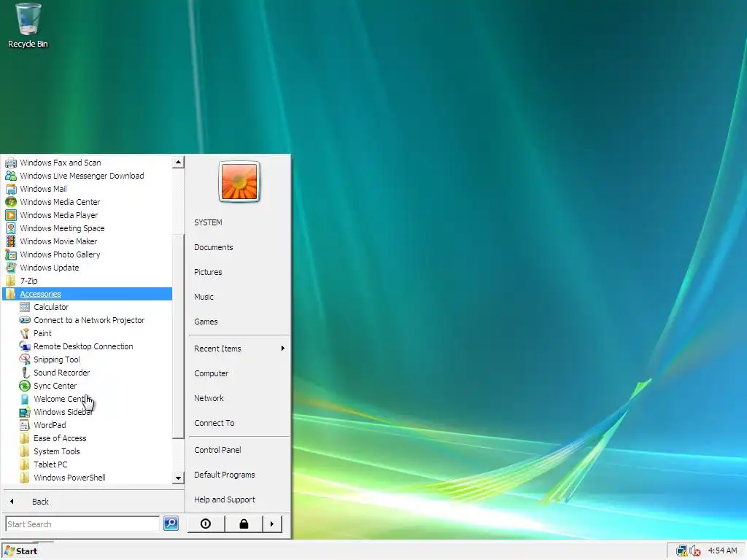Click the Windows Movie Maker icon
This screenshot has height=560, width=747.
[10, 241]
